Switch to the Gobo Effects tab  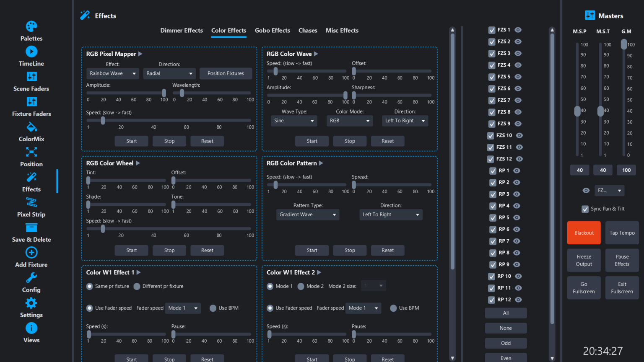[x=273, y=31]
